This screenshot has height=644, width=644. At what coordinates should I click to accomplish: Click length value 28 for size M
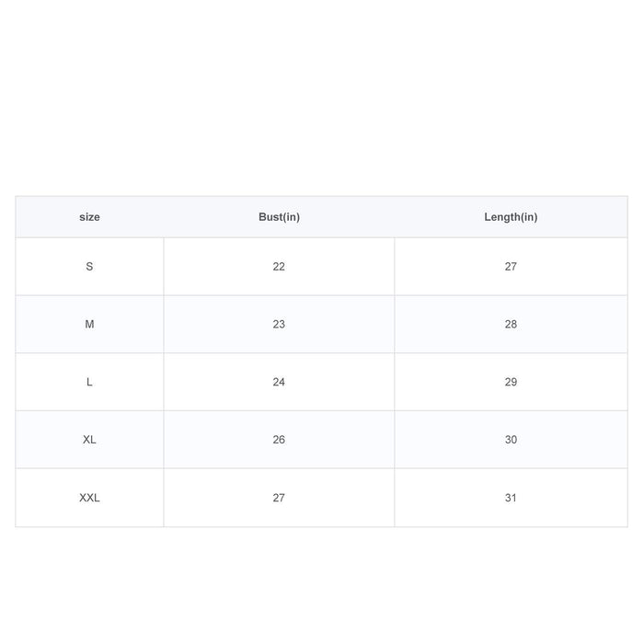click(x=511, y=324)
